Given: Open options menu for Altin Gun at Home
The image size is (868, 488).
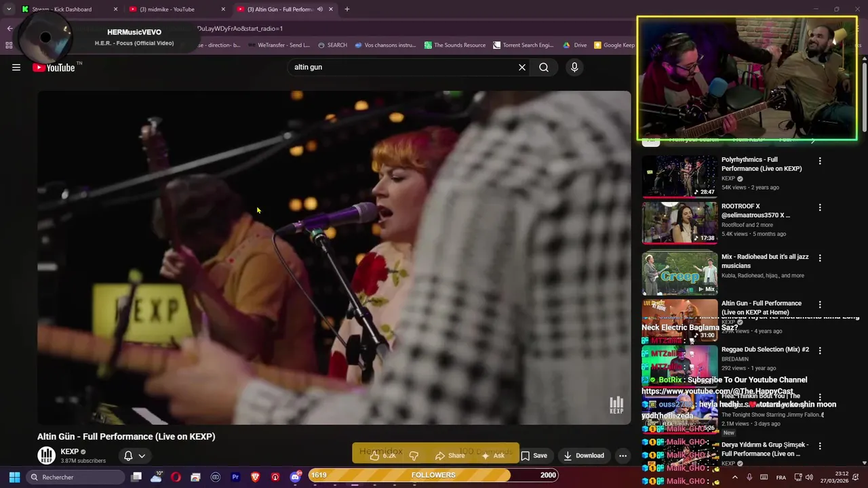Looking at the screenshot, I should 820,304.
